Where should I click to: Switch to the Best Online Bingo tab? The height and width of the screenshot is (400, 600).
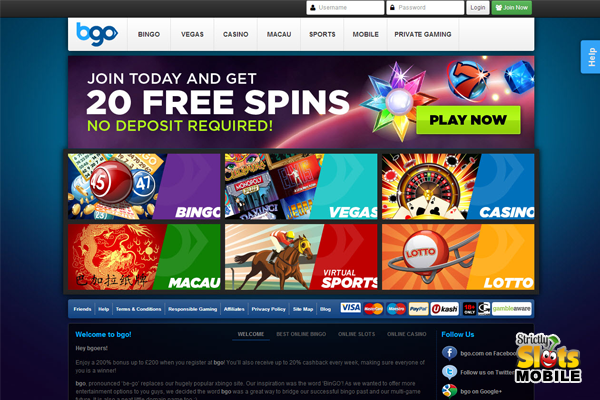(301, 334)
